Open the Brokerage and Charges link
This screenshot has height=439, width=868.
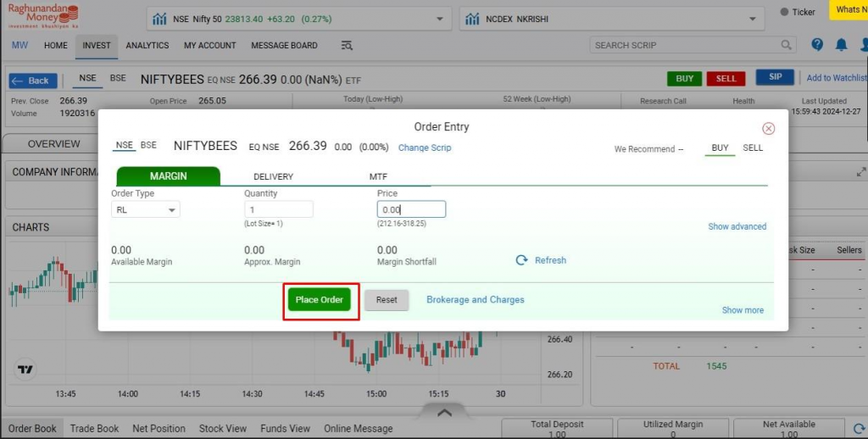(x=475, y=300)
